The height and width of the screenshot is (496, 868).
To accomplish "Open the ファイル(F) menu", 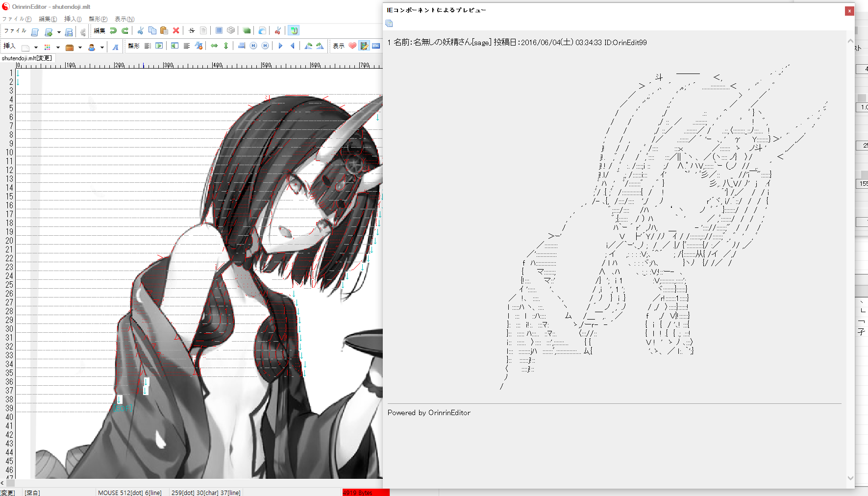I will coord(16,19).
